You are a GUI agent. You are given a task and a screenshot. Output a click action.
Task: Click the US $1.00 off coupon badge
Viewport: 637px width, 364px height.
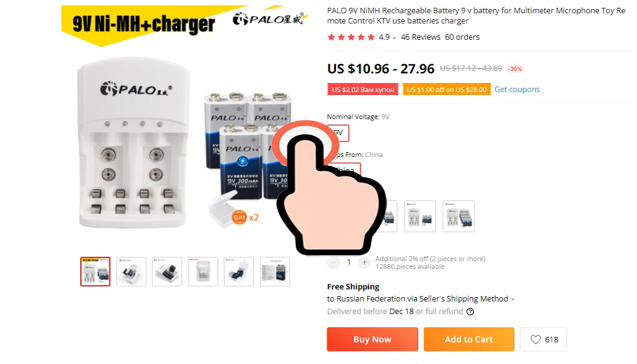pyautogui.click(x=447, y=90)
